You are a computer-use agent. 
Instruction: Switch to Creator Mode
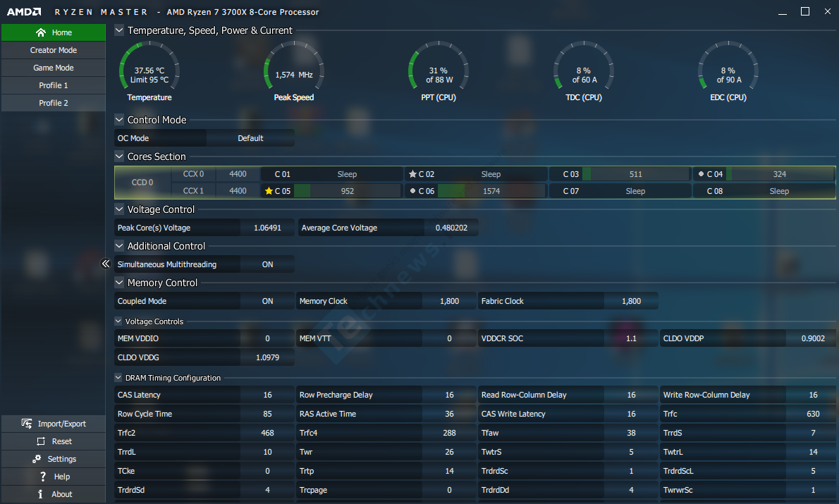54,50
